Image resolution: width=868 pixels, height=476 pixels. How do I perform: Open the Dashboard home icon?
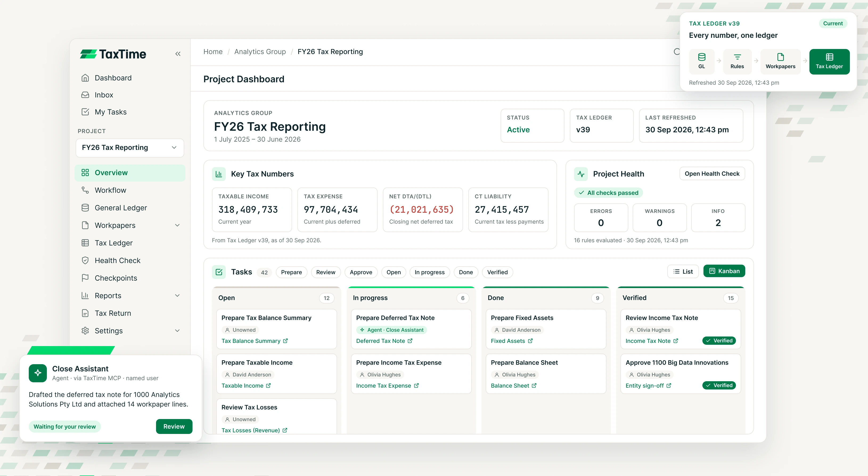click(x=85, y=78)
